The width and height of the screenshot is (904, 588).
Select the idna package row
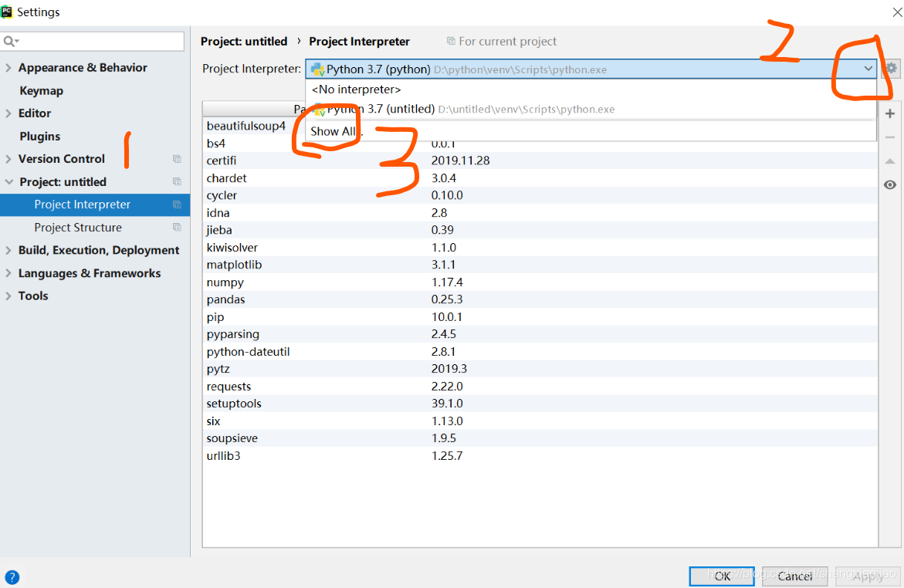[540, 213]
